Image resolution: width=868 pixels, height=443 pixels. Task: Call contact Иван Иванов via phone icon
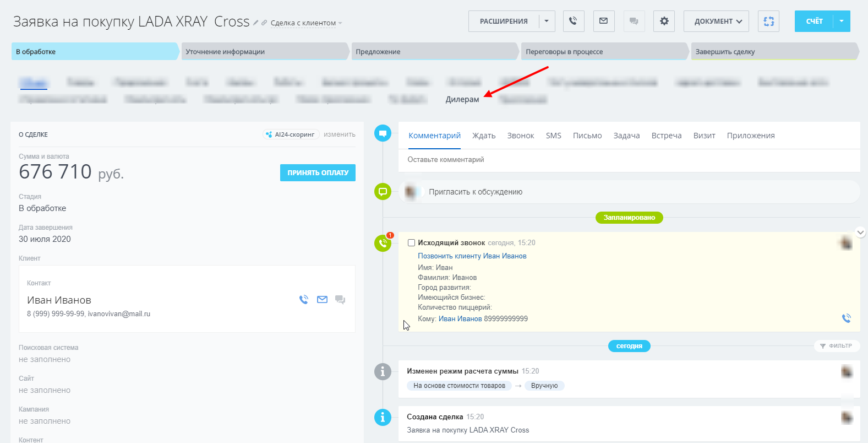coord(304,300)
